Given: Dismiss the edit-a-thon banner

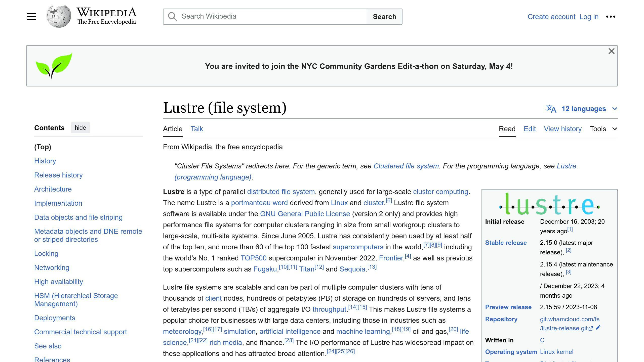Looking at the screenshot, I should point(611,51).
